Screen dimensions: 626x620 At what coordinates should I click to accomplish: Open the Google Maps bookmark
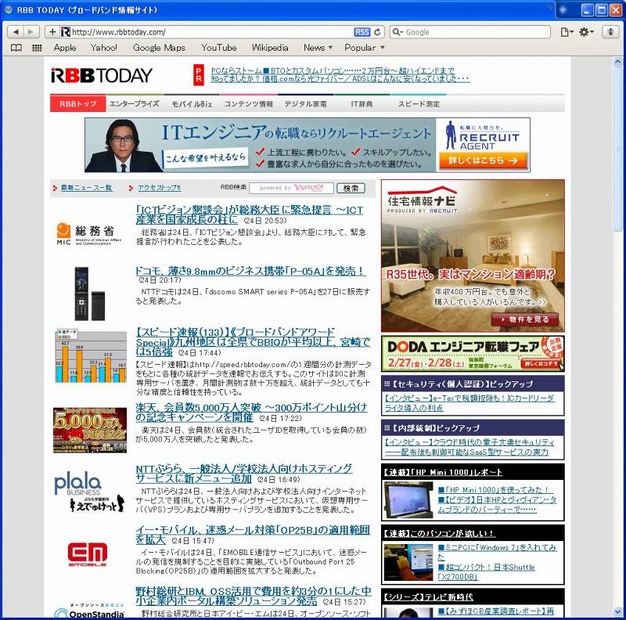point(159,48)
